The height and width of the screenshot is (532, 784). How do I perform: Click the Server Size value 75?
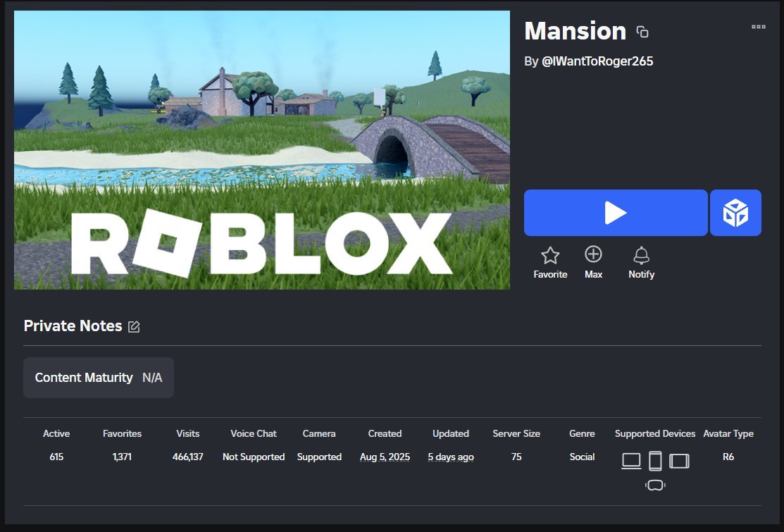pos(516,457)
